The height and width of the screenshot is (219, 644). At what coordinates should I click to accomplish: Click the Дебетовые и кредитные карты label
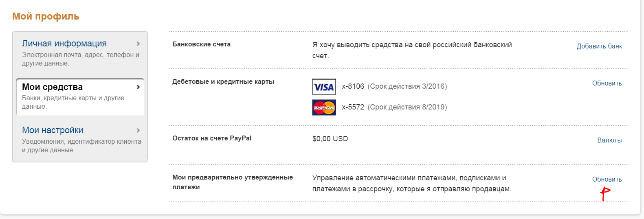pos(223,82)
